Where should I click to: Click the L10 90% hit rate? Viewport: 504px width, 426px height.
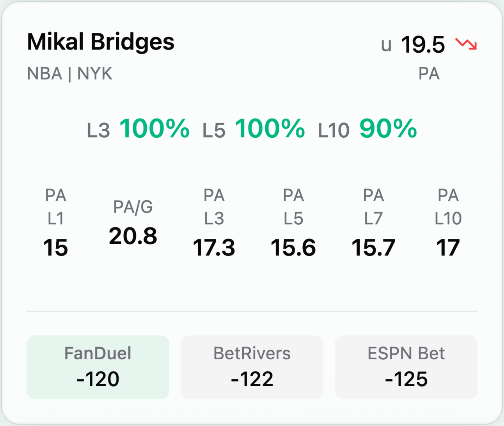tap(368, 129)
